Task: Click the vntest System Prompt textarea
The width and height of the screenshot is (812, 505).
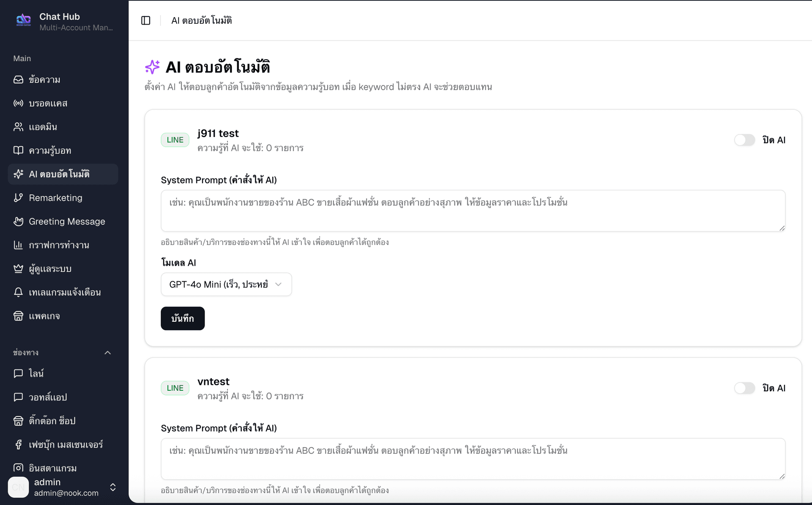Action: click(472, 458)
